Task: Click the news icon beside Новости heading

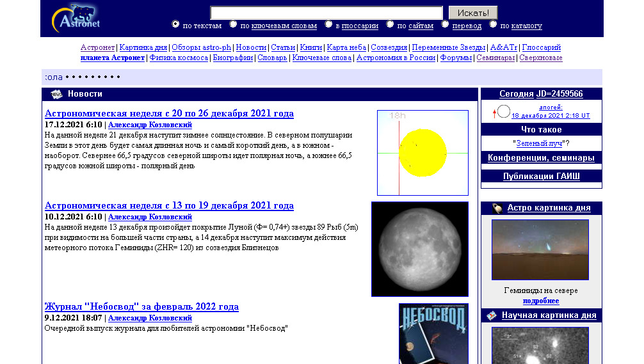Action: [x=56, y=94]
